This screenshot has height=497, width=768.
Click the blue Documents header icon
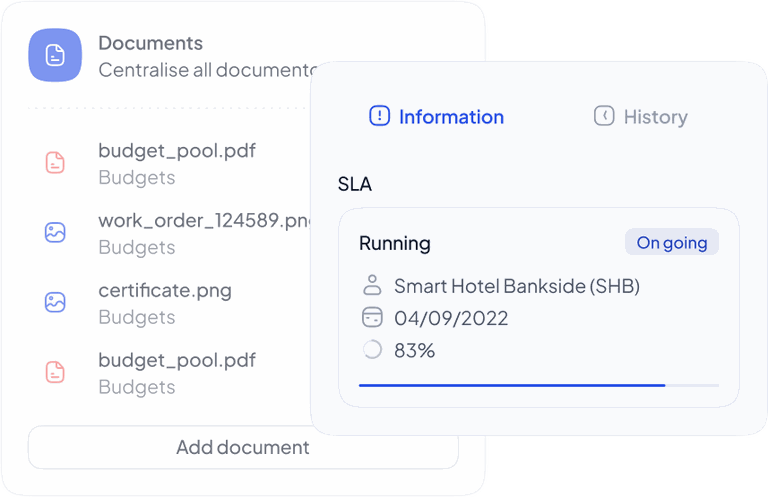(55, 56)
